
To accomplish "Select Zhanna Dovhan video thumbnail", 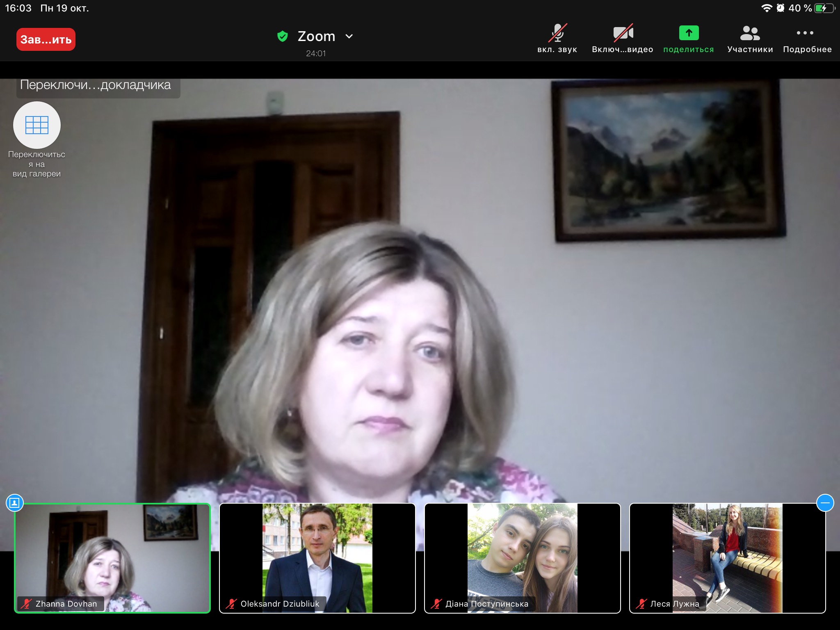I will pyautogui.click(x=112, y=558).
